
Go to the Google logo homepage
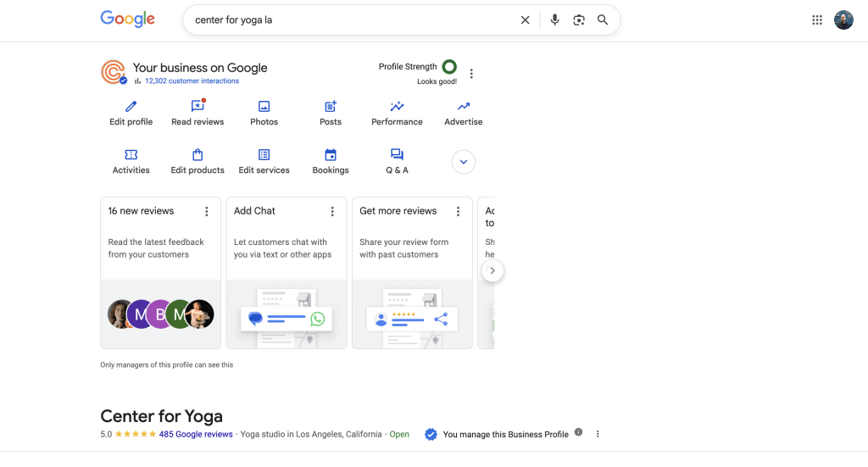127,19
